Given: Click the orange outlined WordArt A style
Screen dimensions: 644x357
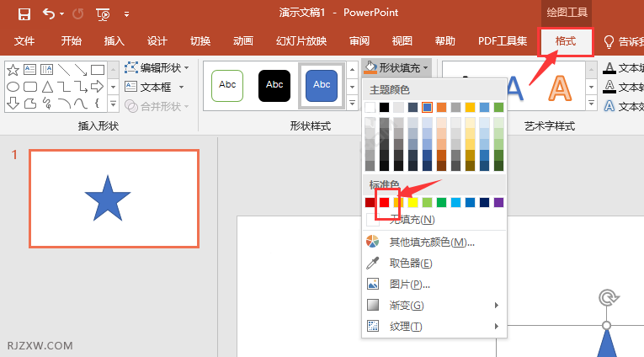Looking at the screenshot, I should point(562,85).
